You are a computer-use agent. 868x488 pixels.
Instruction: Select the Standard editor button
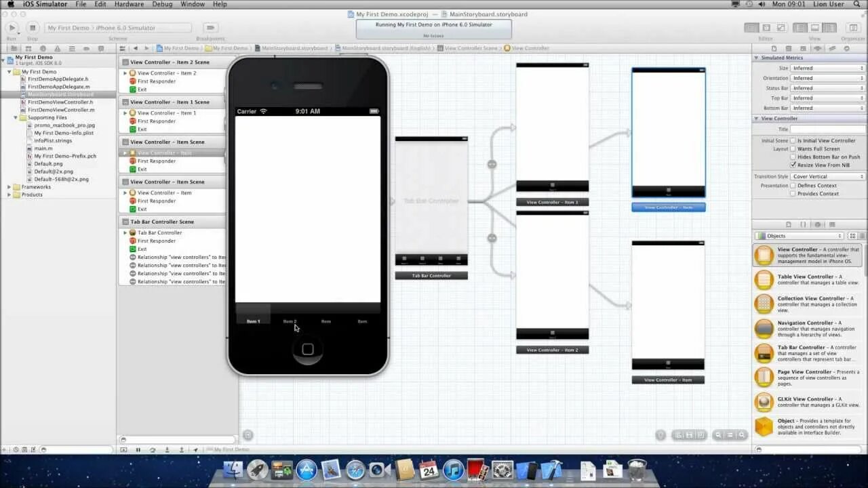(x=751, y=28)
